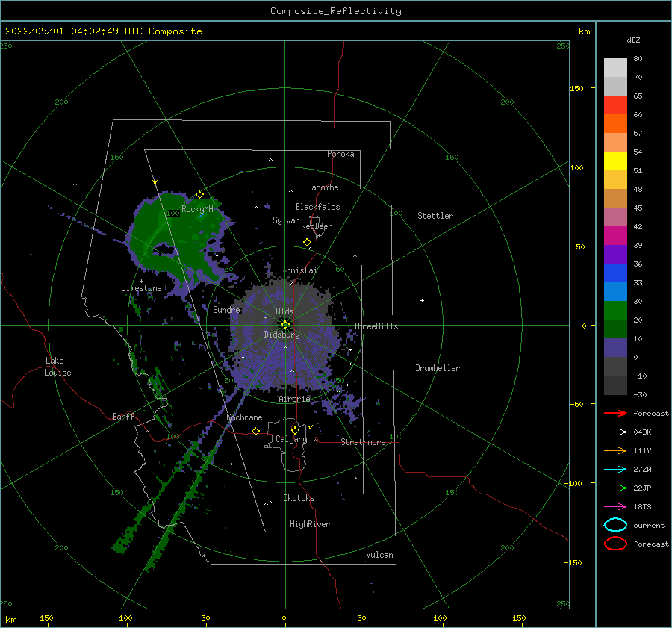Click the red forecast arrow legend icon

[x=615, y=413]
